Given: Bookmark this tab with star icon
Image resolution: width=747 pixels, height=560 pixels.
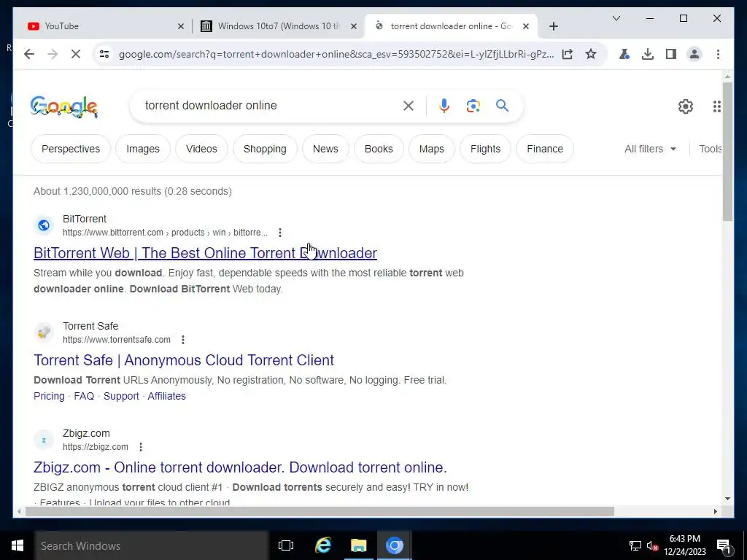Looking at the screenshot, I should tap(591, 54).
